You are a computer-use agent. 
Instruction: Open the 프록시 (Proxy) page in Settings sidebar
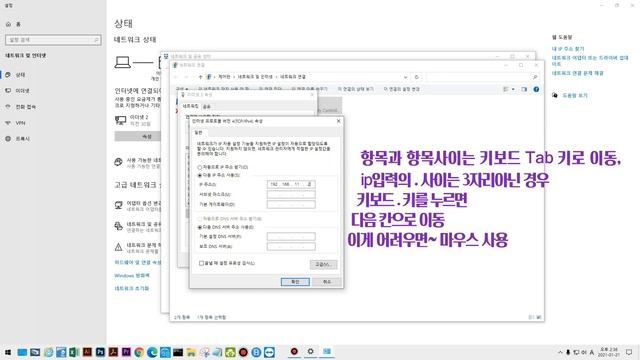22,139
